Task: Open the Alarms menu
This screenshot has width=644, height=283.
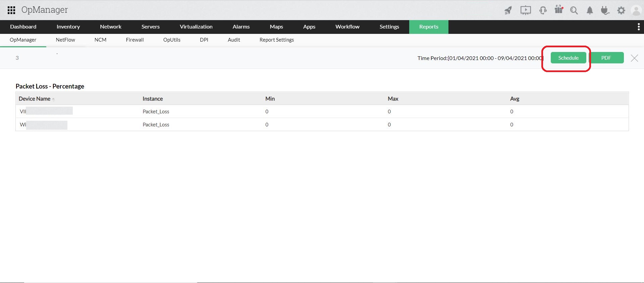Action: click(241, 27)
